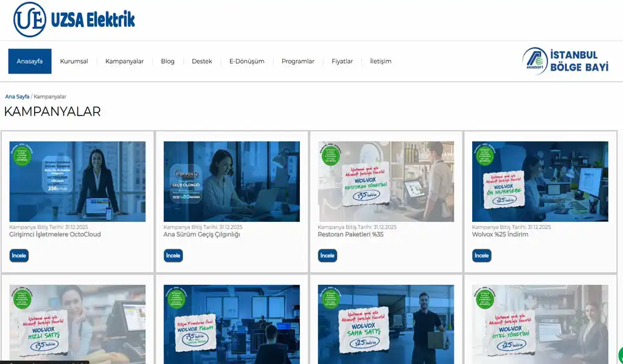Screen dimensions: 623x364
Task: Select Kampanyalar in the navigation bar
Action: tap(124, 61)
